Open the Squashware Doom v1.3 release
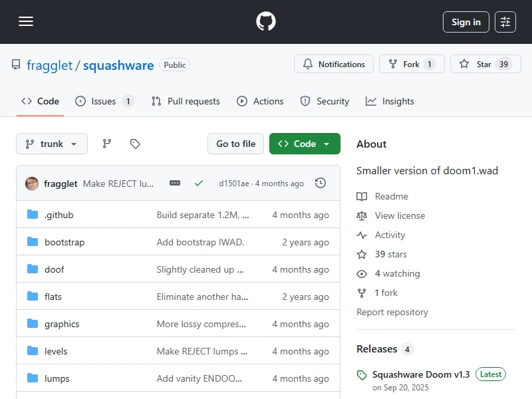The height and width of the screenshot is (399, 532). tap(421, 374)
